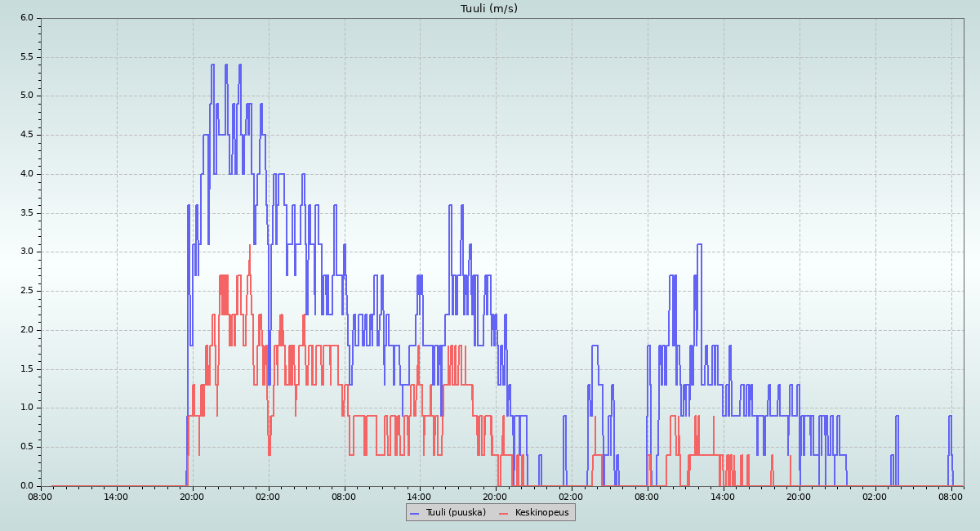Select the 5.0 y-axis tick label
The width and height of the screenshot is (980, 531).
tap(26, 96)
